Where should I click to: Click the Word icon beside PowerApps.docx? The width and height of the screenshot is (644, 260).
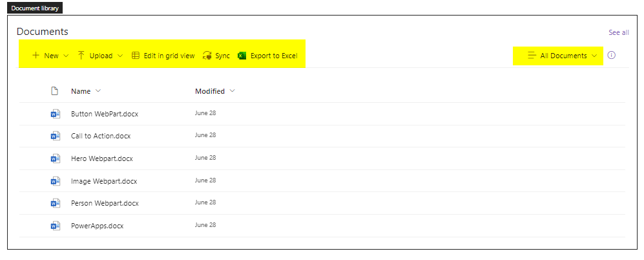(x=55, y=226)
